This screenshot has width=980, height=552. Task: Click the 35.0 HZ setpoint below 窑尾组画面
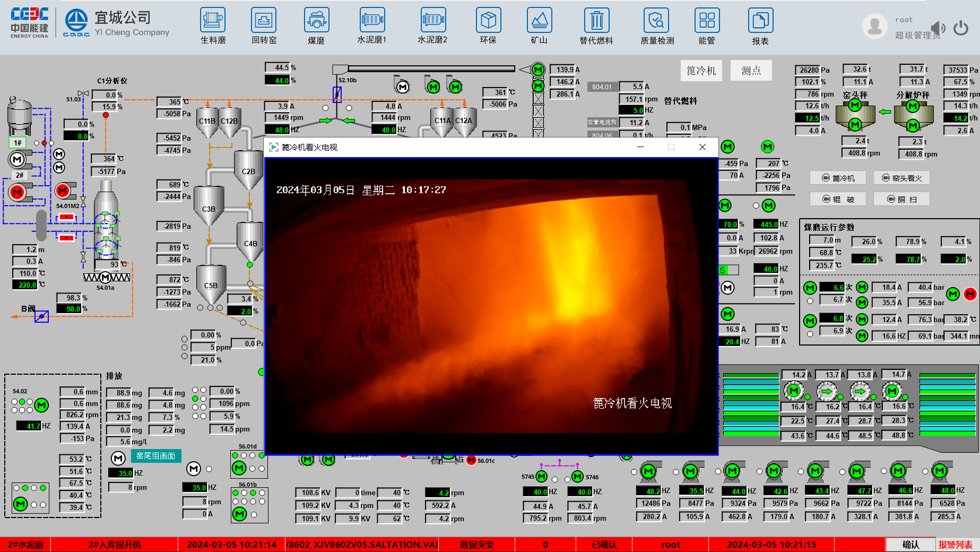click(121, 473)
